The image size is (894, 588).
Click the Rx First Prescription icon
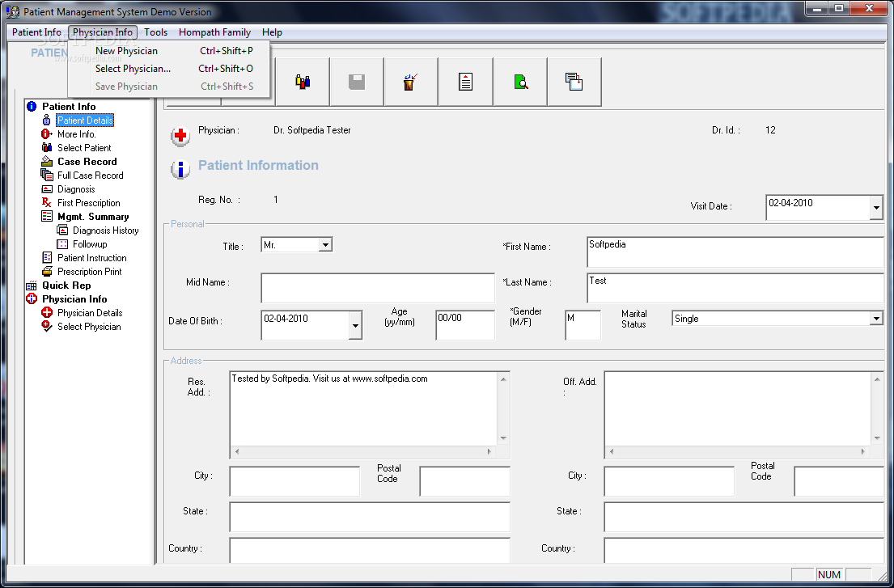[x=47, y=203]
